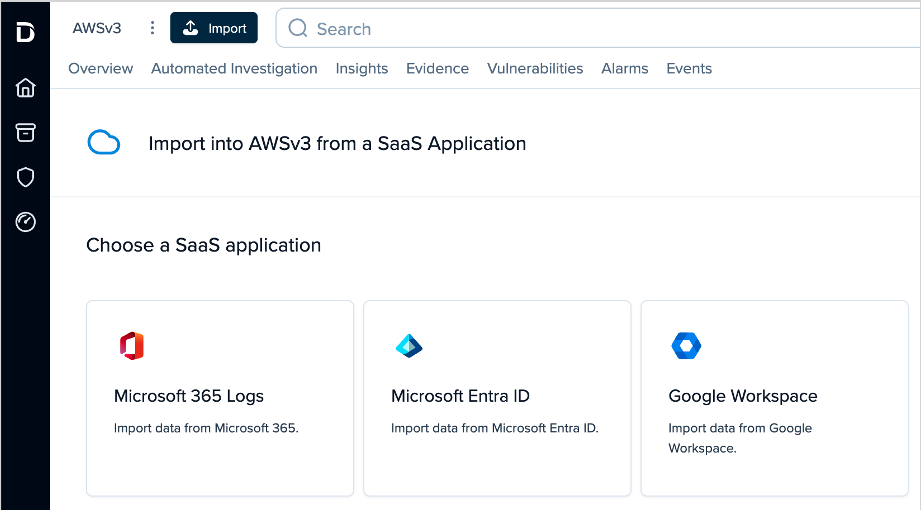Viewport: 921px width, 510px height.
Task: Switch to the Vulnerabilities tab
Action: coord(535,68)
